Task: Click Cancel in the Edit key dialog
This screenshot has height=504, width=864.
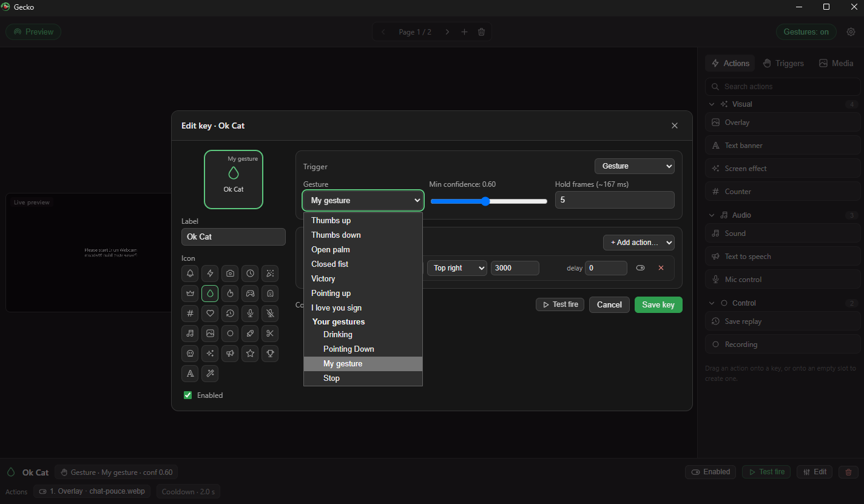Action: 609,304
